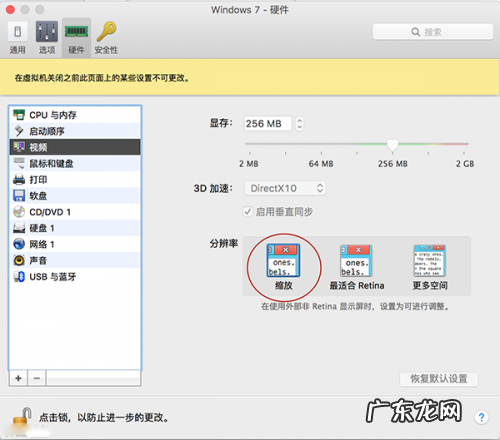
Task: Click the floppy disk icon
Action: click(19, 196)
